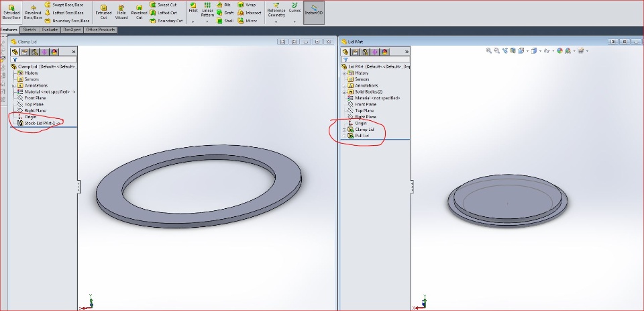Click feature tree filter field in Lid PArt window
The width and height of the screenshot is (644, 311).
point(375,60)
